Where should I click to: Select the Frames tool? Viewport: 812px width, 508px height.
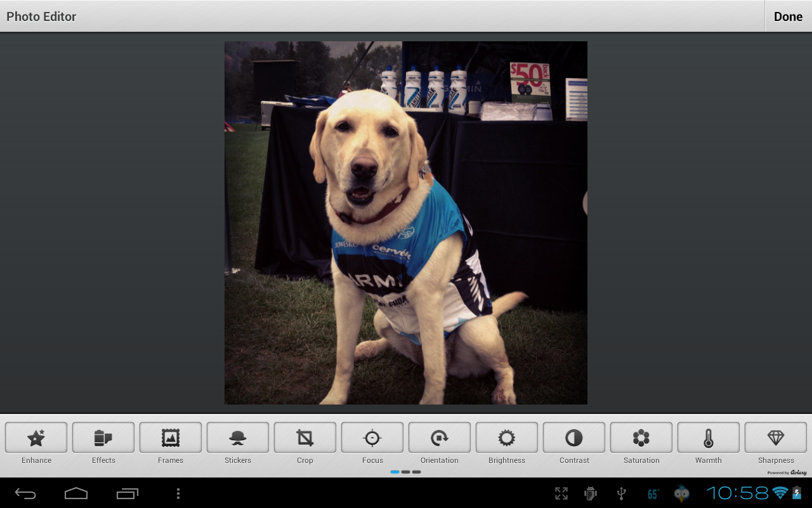point(171,438)
